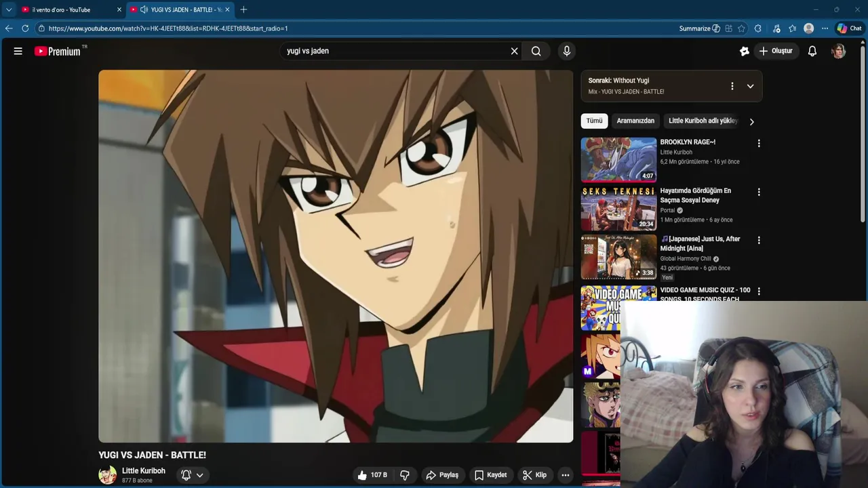868x488 pixels.
Task: Open the browser profile avatar
Action: [808, 28]
